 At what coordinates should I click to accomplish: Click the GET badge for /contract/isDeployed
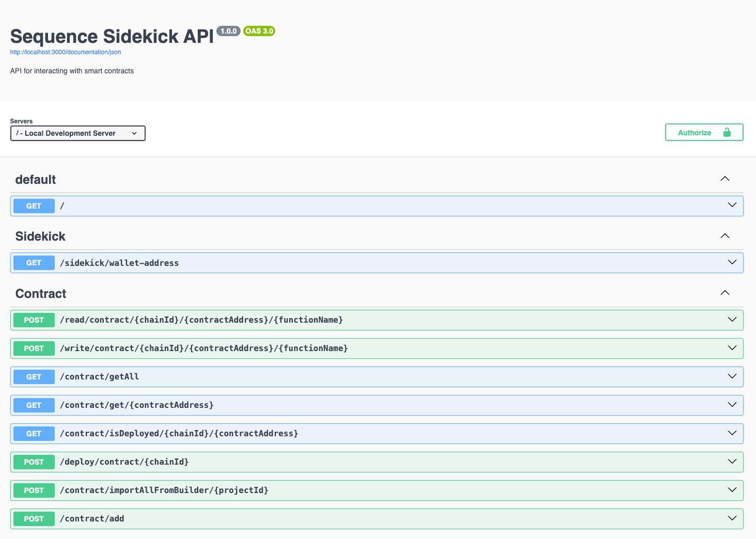(34, 434)
